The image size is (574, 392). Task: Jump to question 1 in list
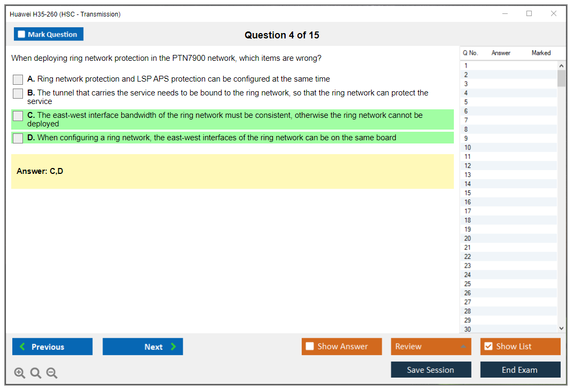click(466, 66)
